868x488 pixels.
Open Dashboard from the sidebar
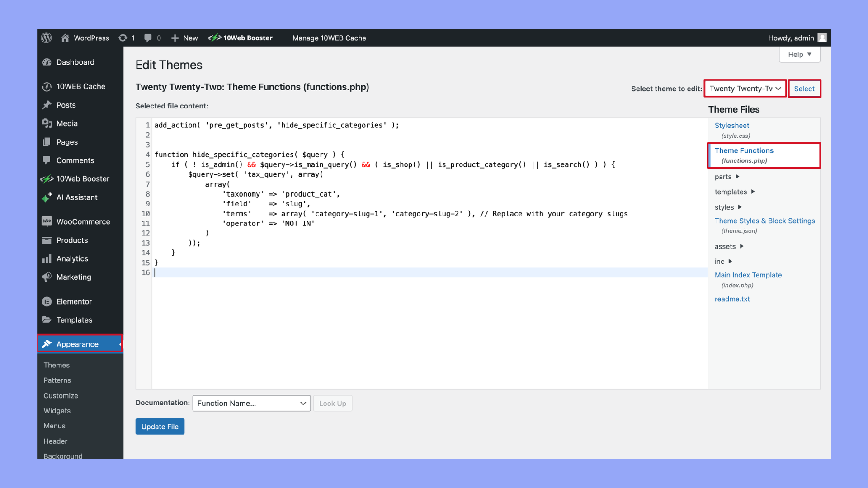[75, 62]
